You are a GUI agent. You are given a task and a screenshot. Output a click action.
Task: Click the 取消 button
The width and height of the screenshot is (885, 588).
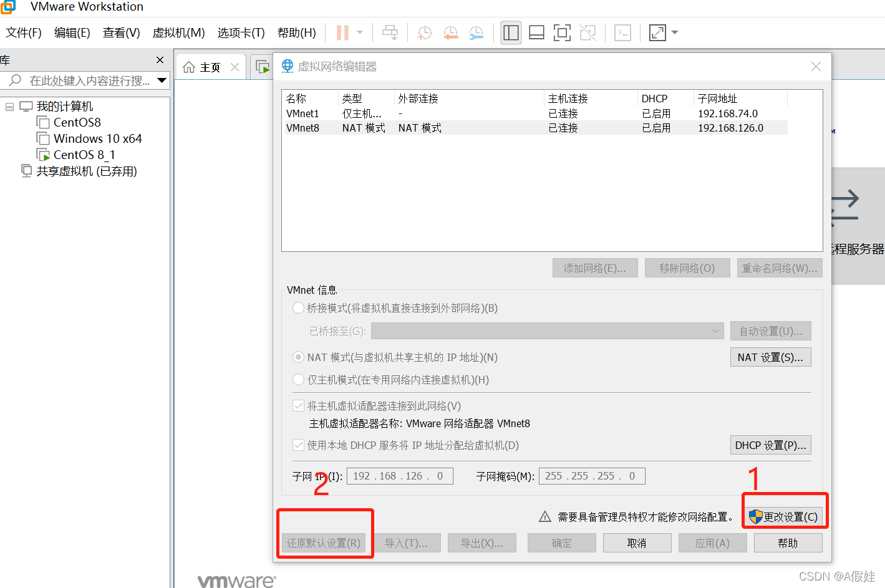pos(637,543)
